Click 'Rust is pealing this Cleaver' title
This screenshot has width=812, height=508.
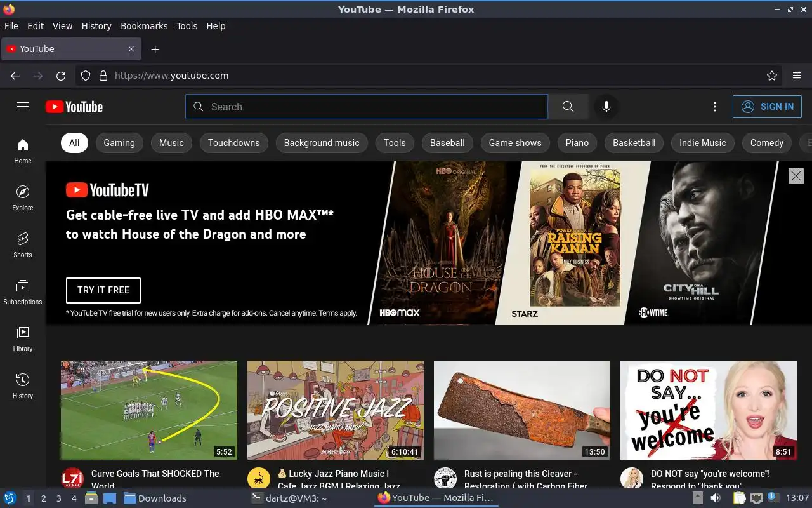526,479
